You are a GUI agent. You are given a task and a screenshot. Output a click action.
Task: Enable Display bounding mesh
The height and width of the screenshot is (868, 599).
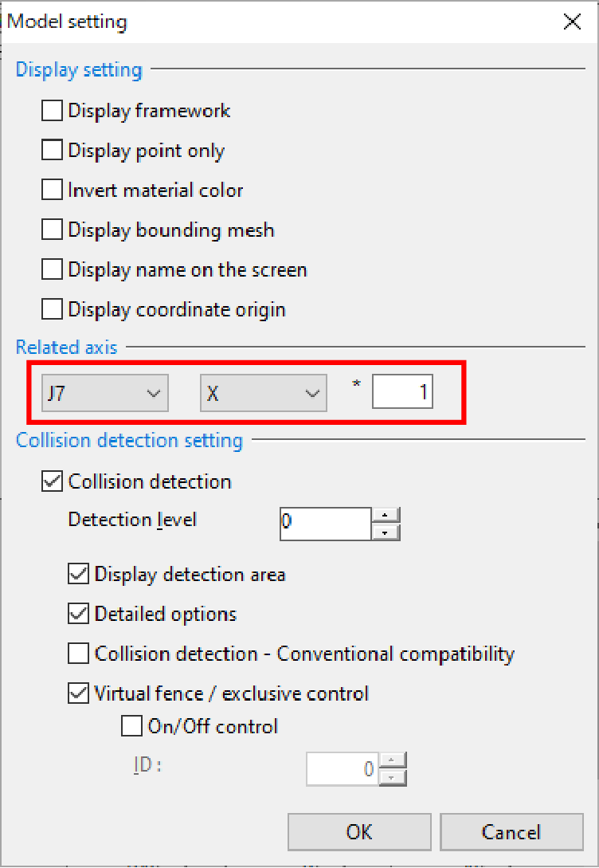click(x=53, y=230)
